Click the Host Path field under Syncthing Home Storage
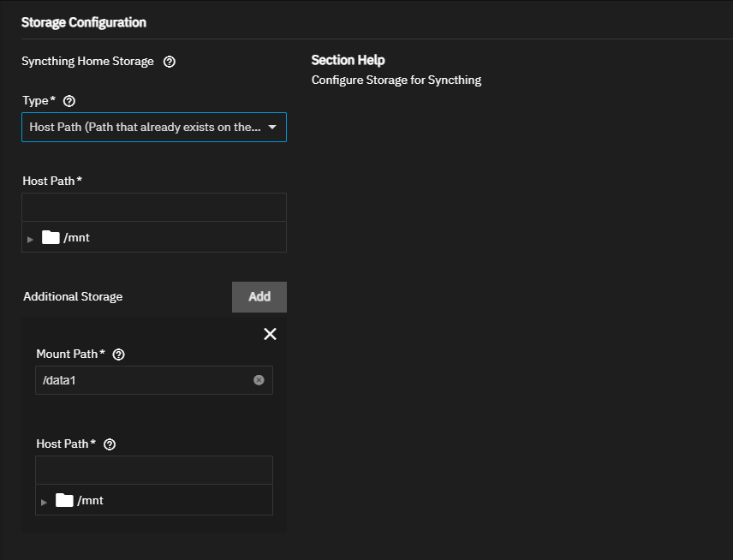Screen dimensions: 733x560 154,207
